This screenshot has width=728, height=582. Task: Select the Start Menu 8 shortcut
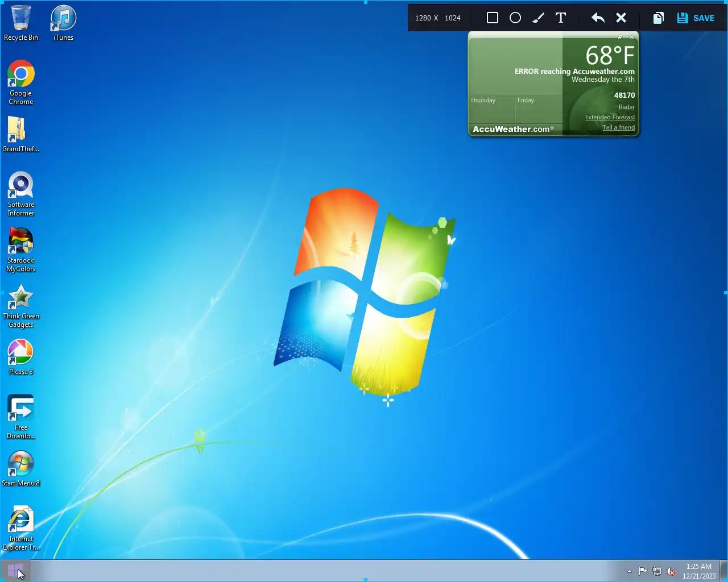21,469
